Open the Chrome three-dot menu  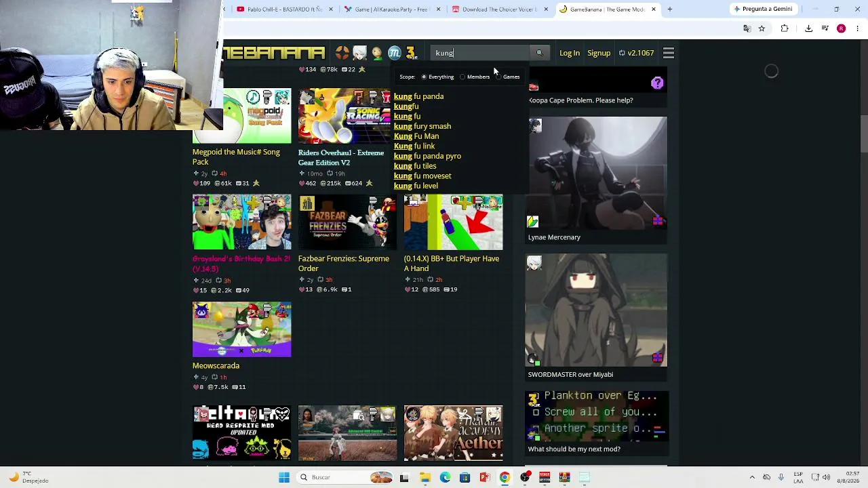pyautogui.click(x=857, y=28)
